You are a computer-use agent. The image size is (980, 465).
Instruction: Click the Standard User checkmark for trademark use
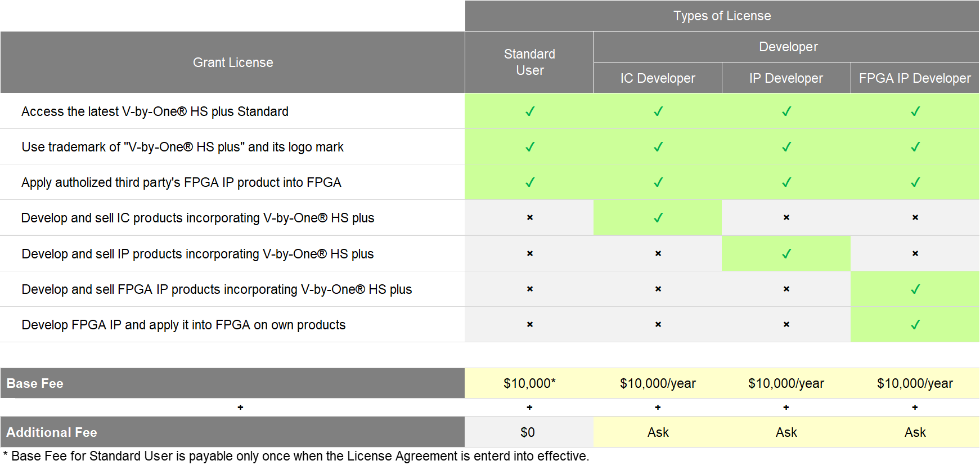point(529,147)
